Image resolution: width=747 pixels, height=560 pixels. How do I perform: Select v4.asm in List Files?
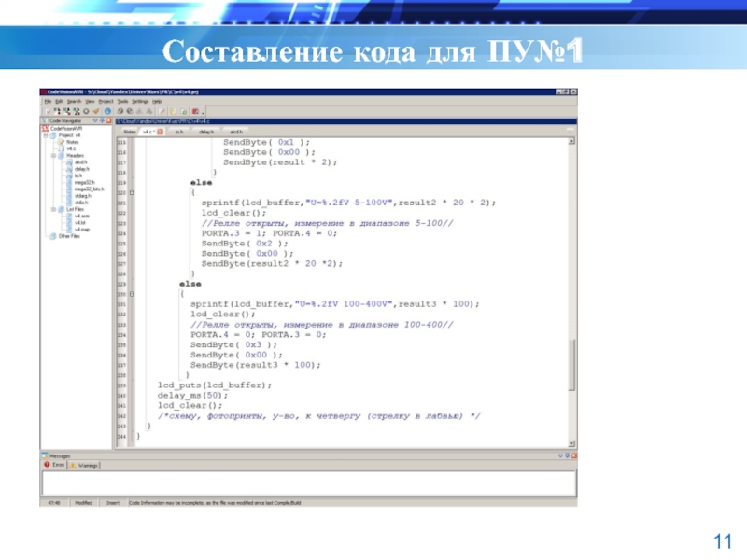pos(81,217)
